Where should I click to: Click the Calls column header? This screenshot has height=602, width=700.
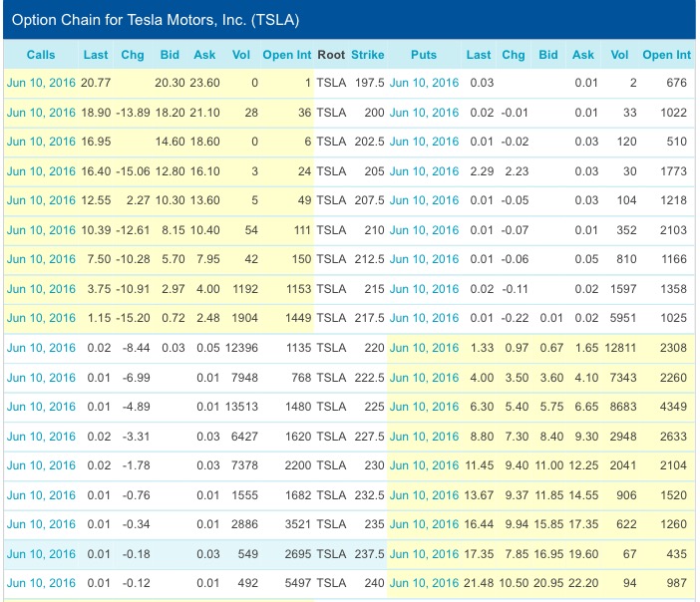click(x=41, y=55)
